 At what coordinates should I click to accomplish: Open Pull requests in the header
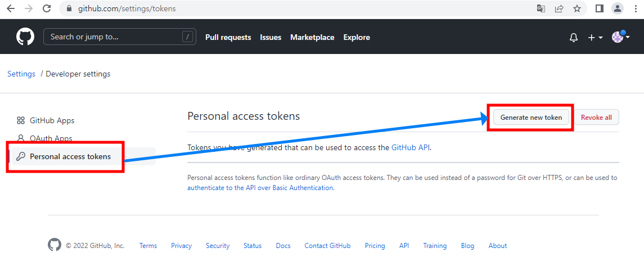228,37
